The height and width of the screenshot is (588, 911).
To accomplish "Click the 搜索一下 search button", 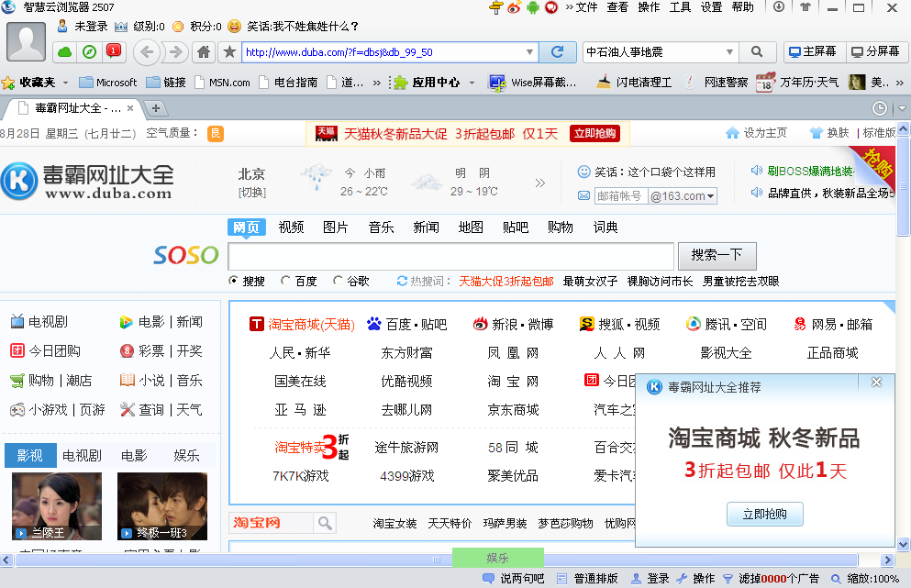I will pos(717,255).
